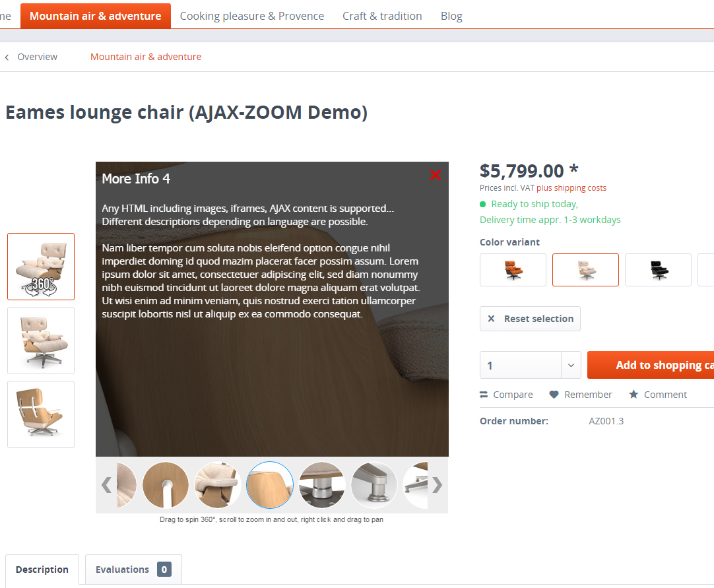Open the Cooking pleasure & Provence menu

(252, 16)
